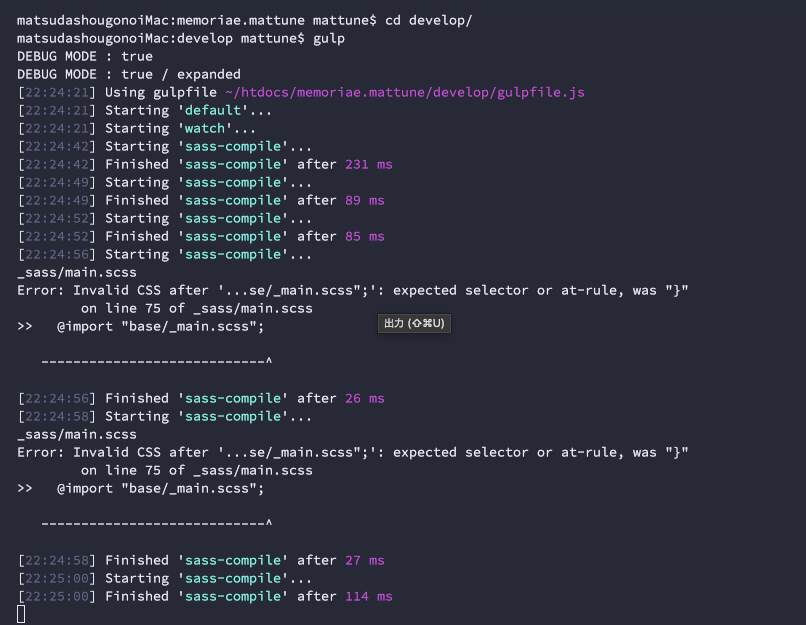
Task: Click the "DEBUG MODE : true / expanded" line
Action: [x=129, y=74]
